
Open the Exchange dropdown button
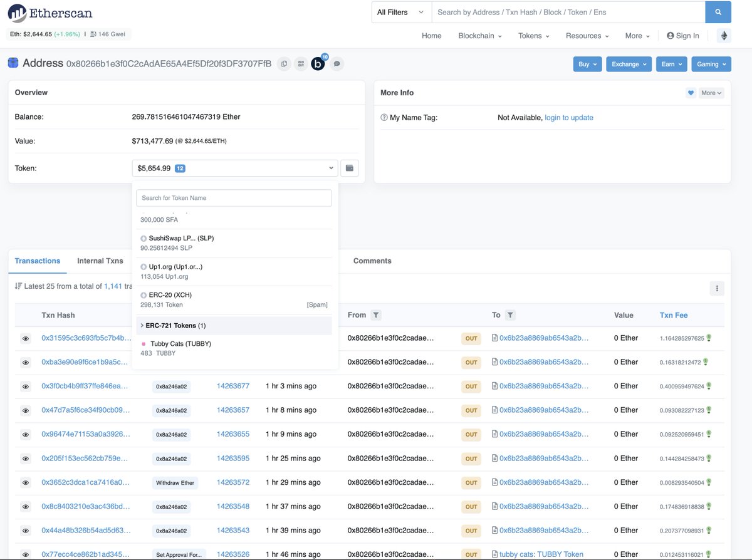tap(629, 64)
